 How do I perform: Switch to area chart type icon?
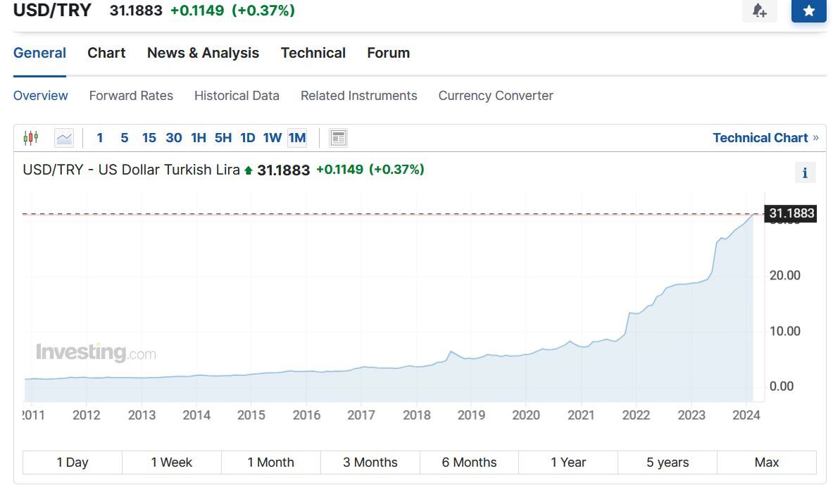(64, 138)
